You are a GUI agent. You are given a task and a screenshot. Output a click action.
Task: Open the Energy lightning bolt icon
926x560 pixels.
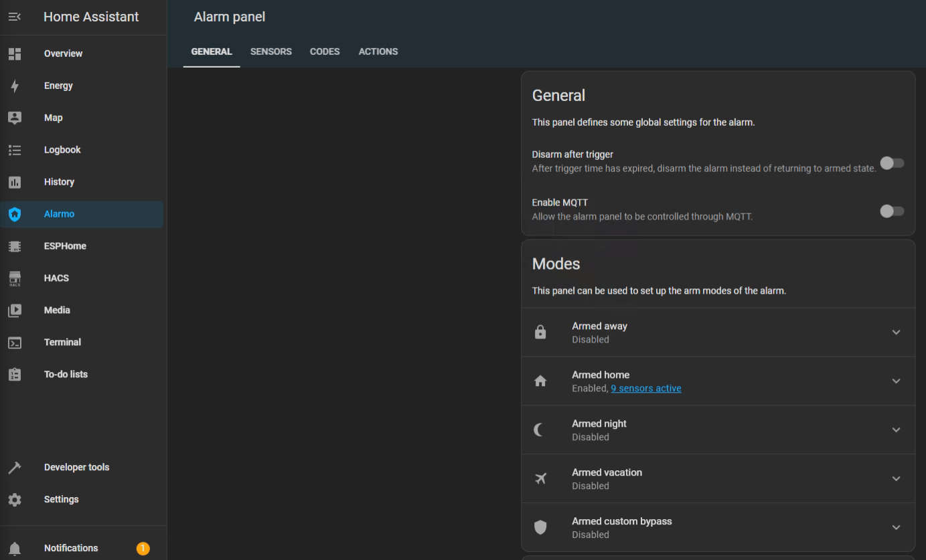(15, 86)
